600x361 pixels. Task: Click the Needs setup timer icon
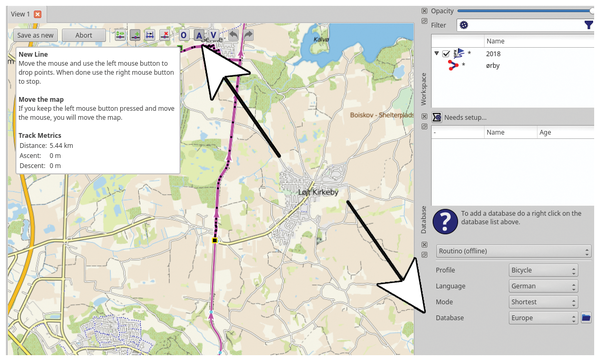pyautogui.click(x=437, y=117)
